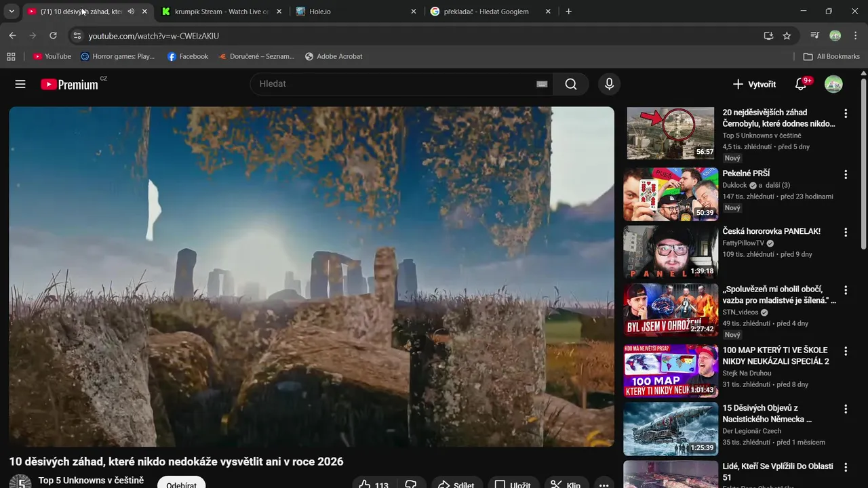View site information icon in address bar

click(77, 36)
